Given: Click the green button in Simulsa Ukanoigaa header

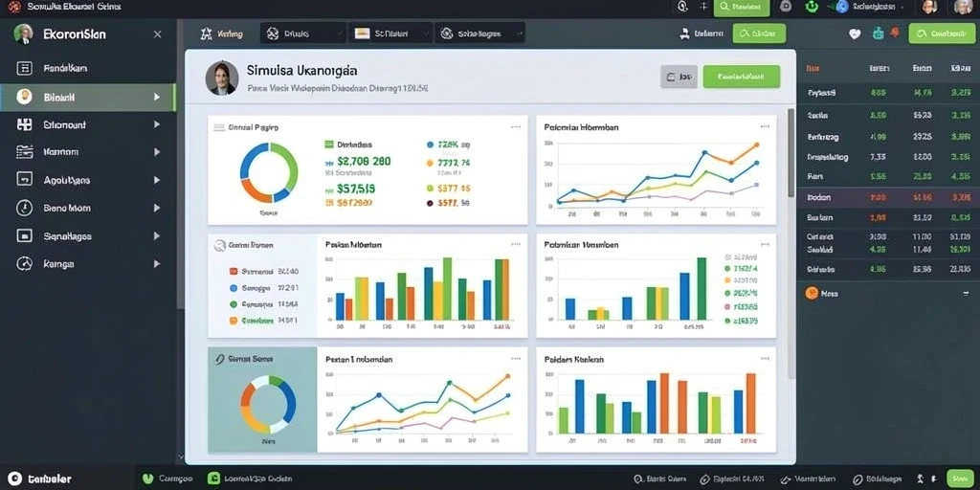Looking at the screenshot, I should [742, 77].
